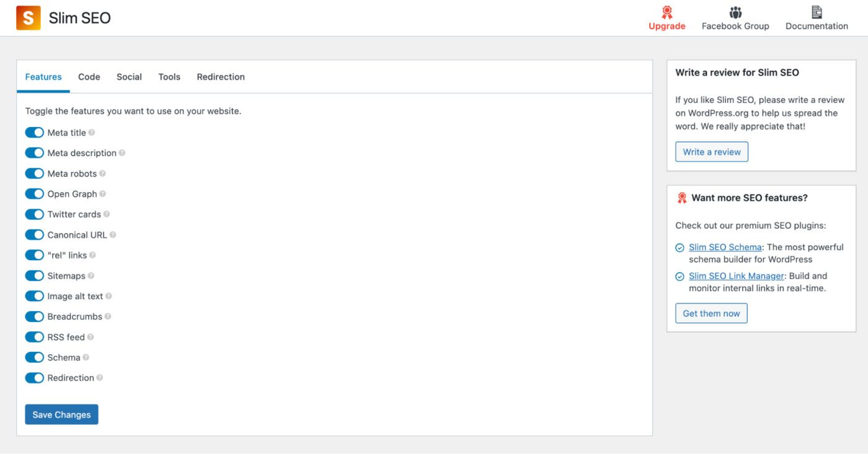Switch to the Redirection tab
The height and width of the screenshot is (454, 868).
coord(221,77)
